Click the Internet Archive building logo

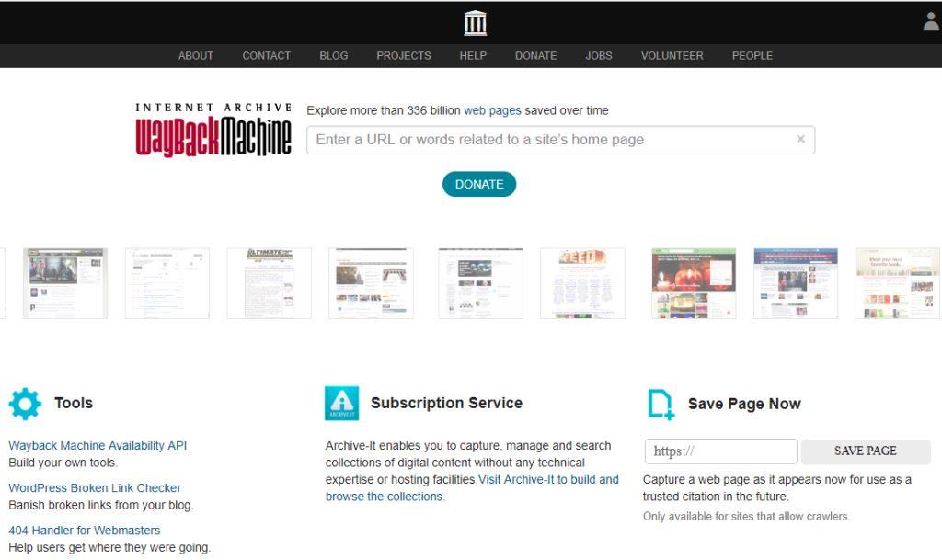coord(475,23)
